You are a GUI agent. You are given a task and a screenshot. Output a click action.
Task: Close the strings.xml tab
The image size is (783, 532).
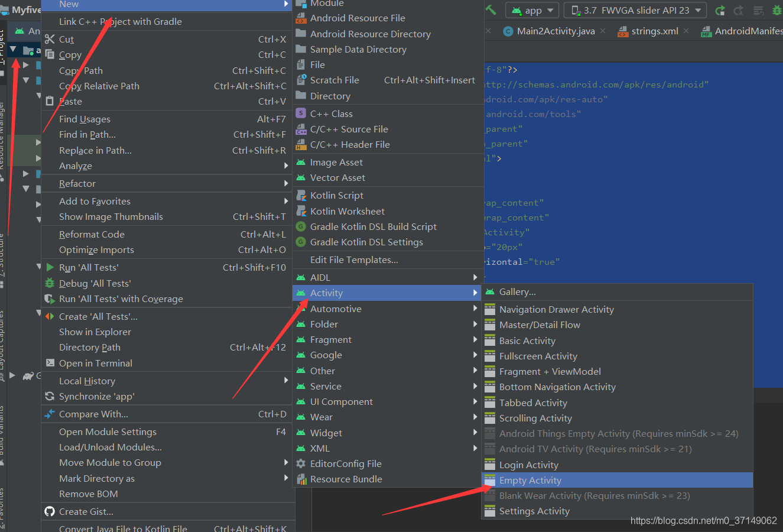[685, 31]
